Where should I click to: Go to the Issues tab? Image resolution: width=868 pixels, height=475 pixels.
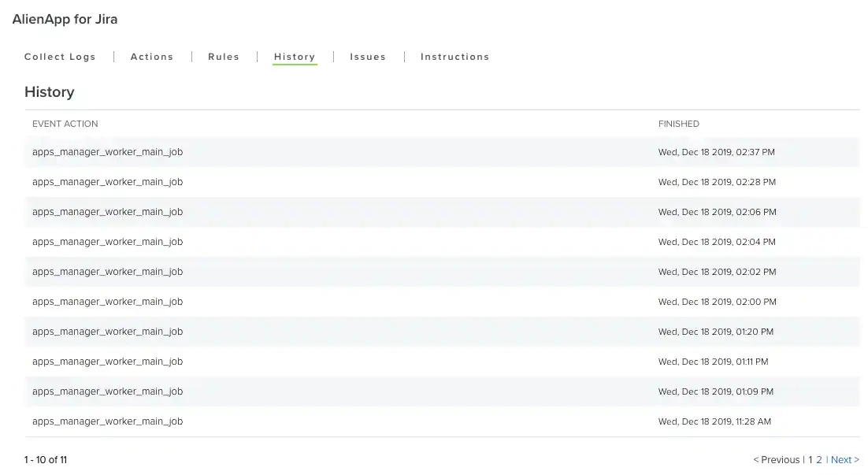pyautogui.click(x=368, y=57)
